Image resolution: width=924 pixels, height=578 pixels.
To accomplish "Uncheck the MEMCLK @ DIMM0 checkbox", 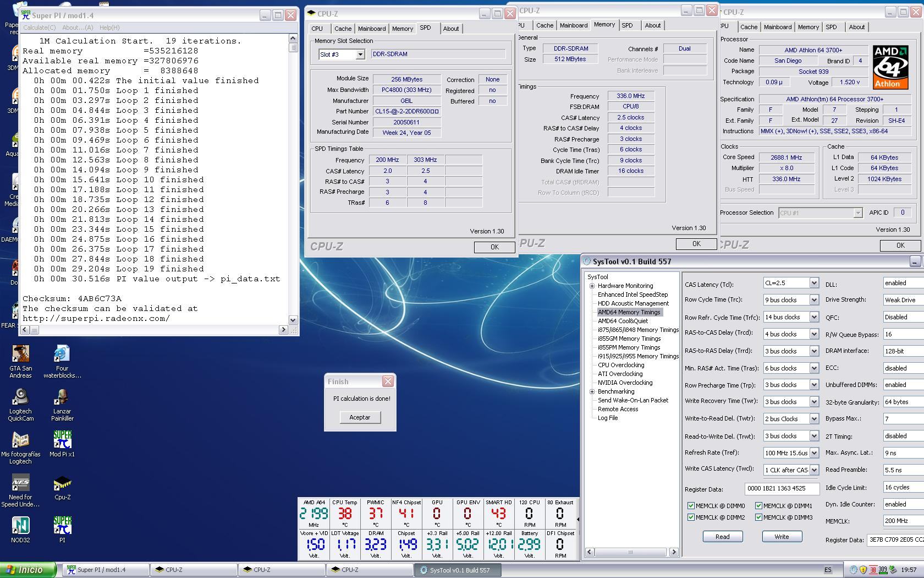I will pyautogui.click(x=691, y=506).
